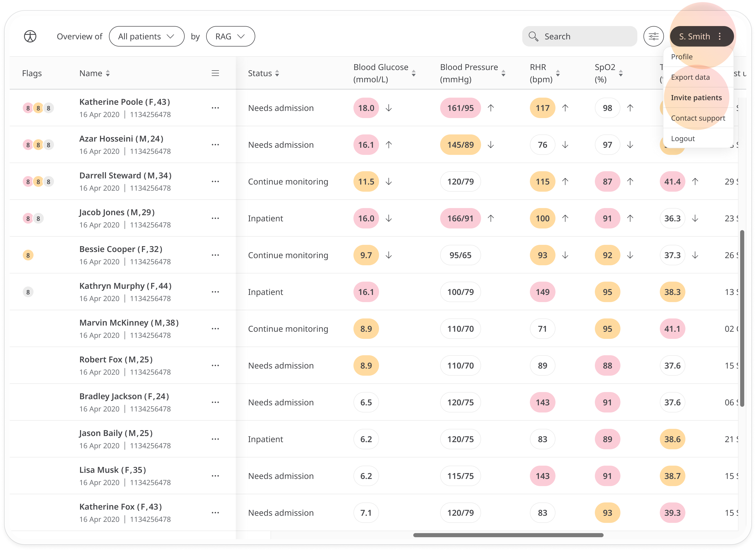
Task: Click Jacob Jones's 166/91 blood pressure
Action: pyautogui.click(x=460, y=218)
